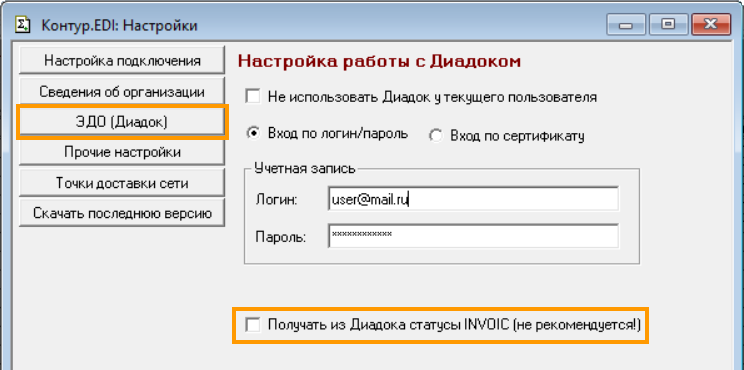Choose 'Вход по сертификату' radio button
Screen dimensions: 744x370
436,136
